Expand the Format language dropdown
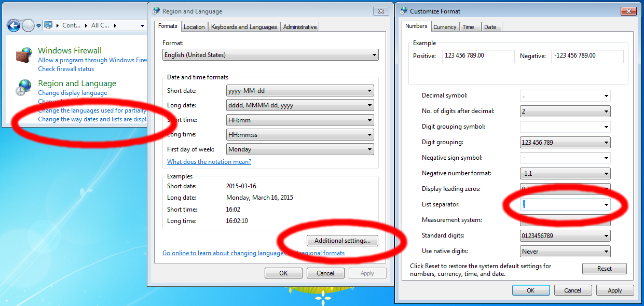Screen dimensions: 644x306 point(270,55)
